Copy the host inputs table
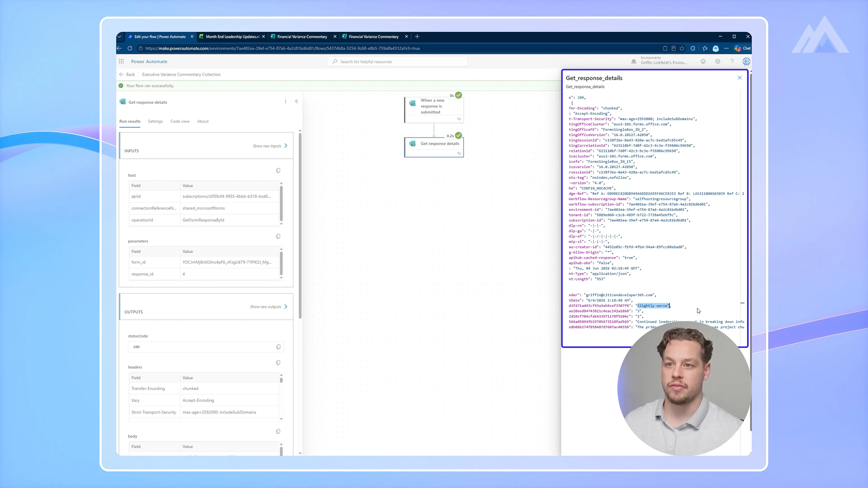Screen dimensions: 868x488 [x=278, y=170]
